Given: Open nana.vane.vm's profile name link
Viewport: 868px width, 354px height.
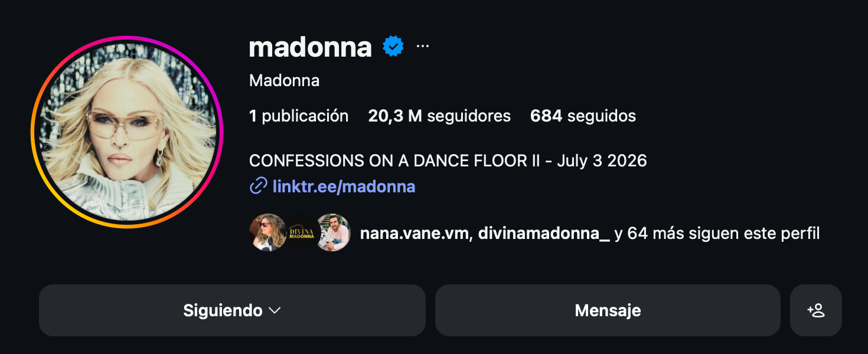Looking at the screenshot, I should 415,234.
